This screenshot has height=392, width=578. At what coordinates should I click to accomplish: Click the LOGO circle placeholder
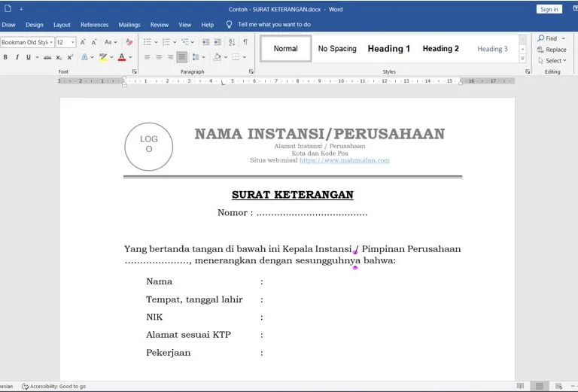point(148,147)
